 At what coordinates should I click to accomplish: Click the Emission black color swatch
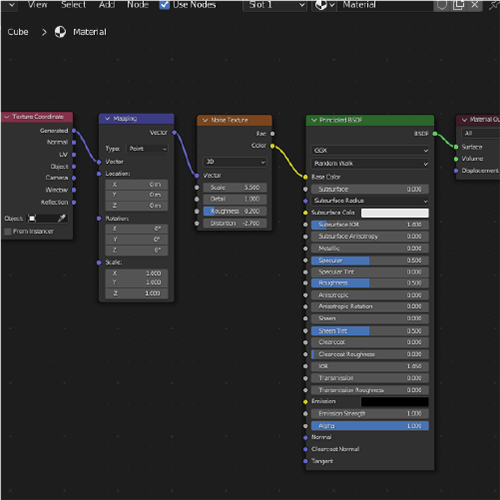[x=395, y=402]
